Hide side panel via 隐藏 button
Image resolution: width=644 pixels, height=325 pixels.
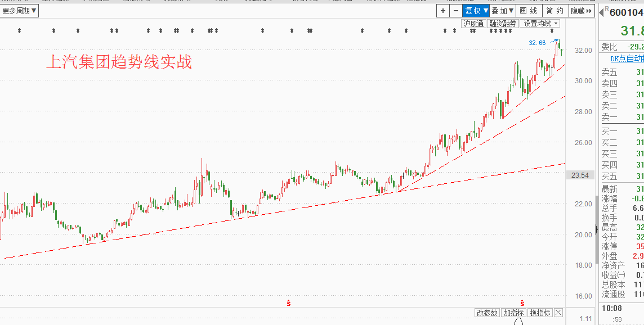point(581,11)
